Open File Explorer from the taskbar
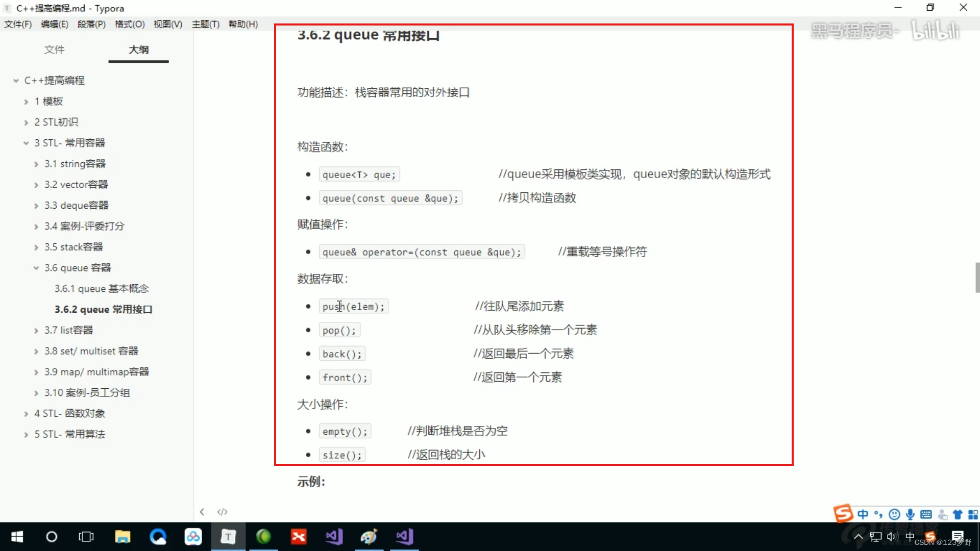 click(122, 536)
